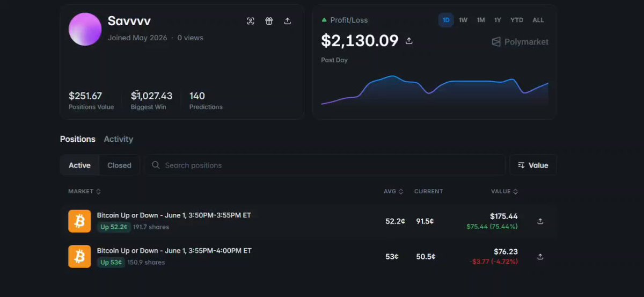
Task: Click the Savvvv profile avatar
Action: [85, 29]
